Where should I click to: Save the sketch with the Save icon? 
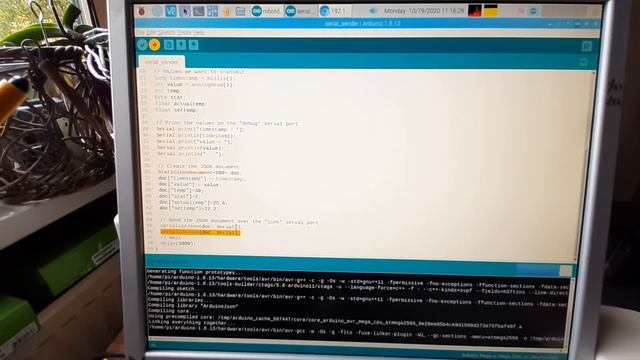point(194,45)
